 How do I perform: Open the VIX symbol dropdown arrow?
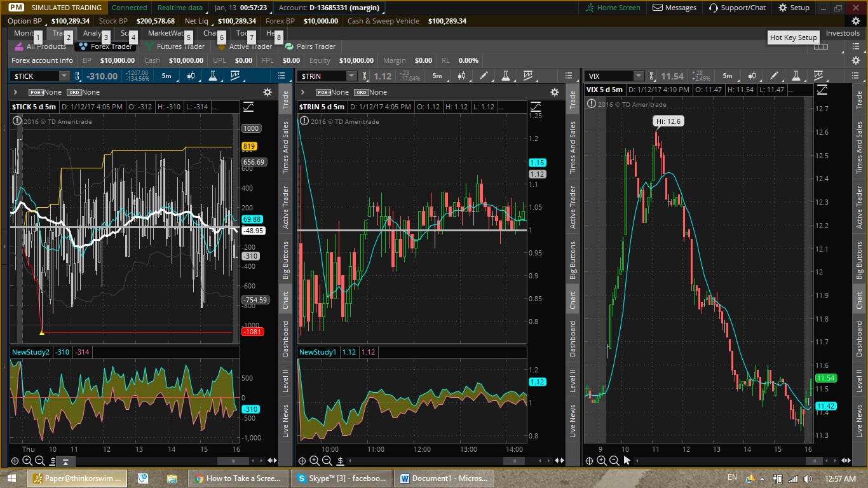(x=637, y=76)
